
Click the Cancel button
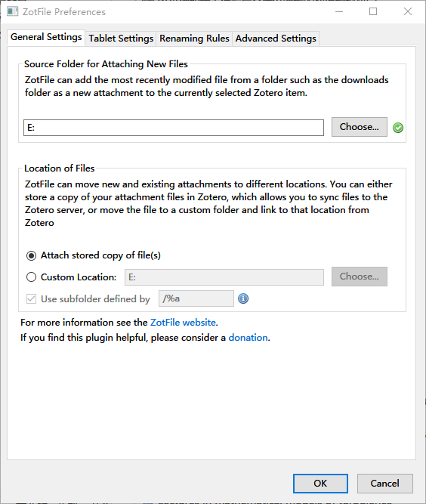pos(385,484)
